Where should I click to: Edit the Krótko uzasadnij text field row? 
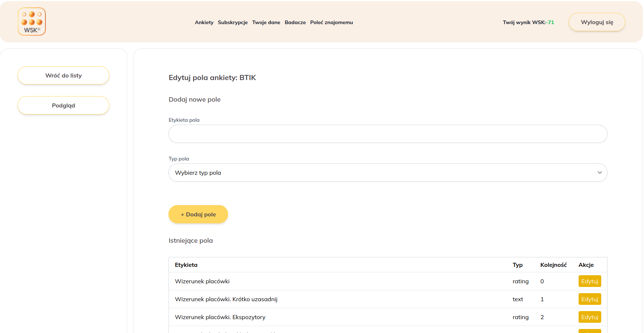click(x=589, y=299)
